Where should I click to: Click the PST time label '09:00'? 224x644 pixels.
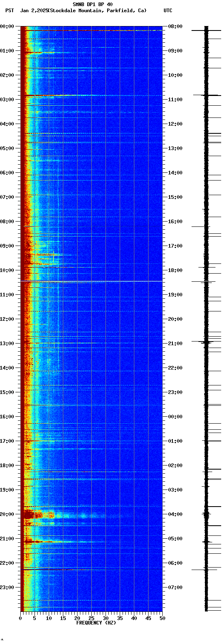tap(7, 246)
